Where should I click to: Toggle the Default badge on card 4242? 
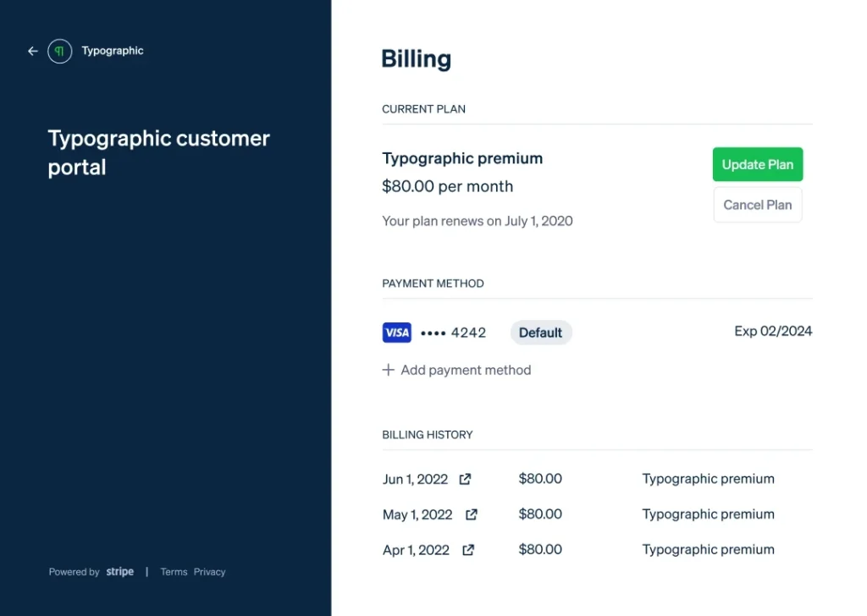click(x=541, y=333)
